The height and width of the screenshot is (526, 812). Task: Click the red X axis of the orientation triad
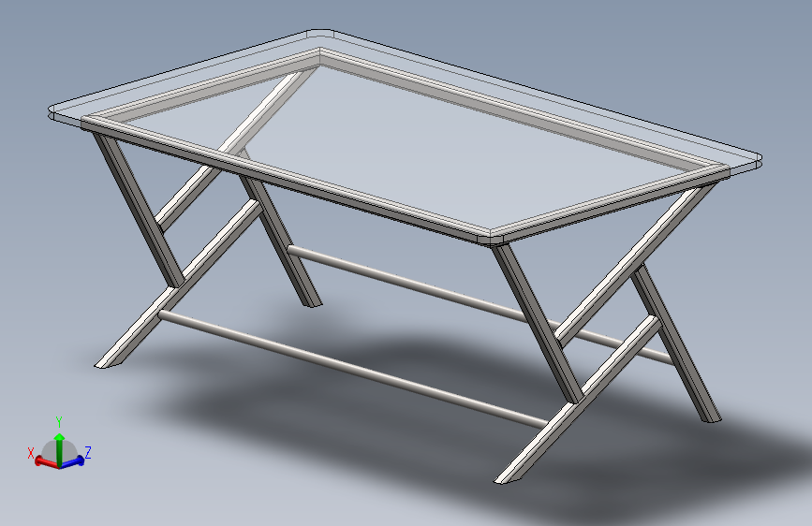[x=47, y=463]
